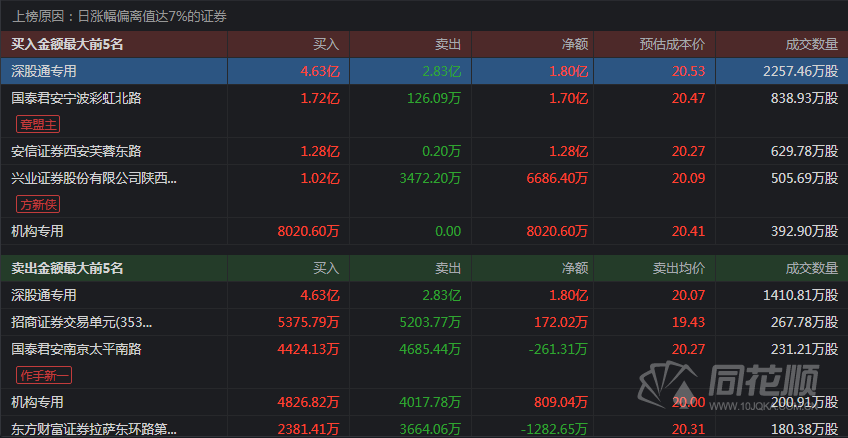The height and width of the screenshot is (438, 848).
Task: Click the 629.78万股 volume value
Action: pyautogui.click(x=805, y=151)
